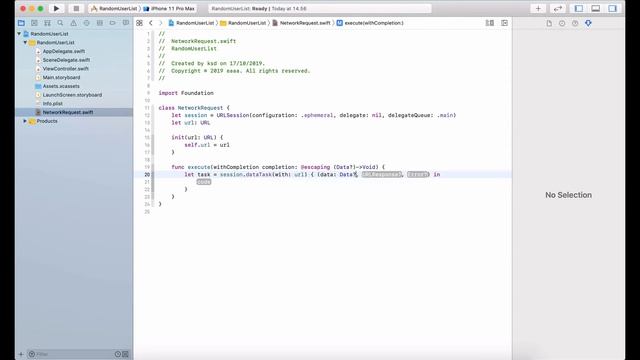Open the Breakpoint navigator

coord(113,23)
